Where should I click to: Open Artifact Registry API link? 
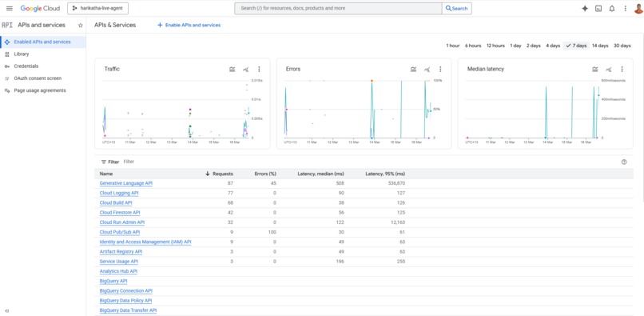click(121, 251)
